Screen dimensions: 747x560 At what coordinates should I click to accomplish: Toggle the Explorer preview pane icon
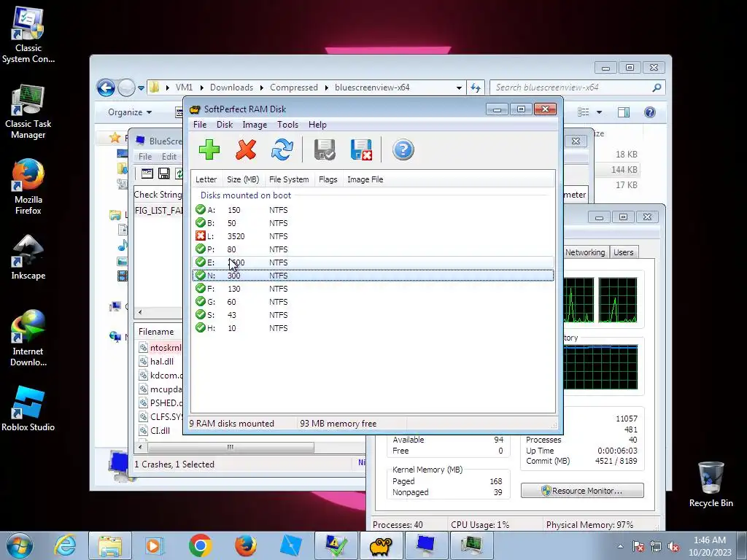[624, 112]
